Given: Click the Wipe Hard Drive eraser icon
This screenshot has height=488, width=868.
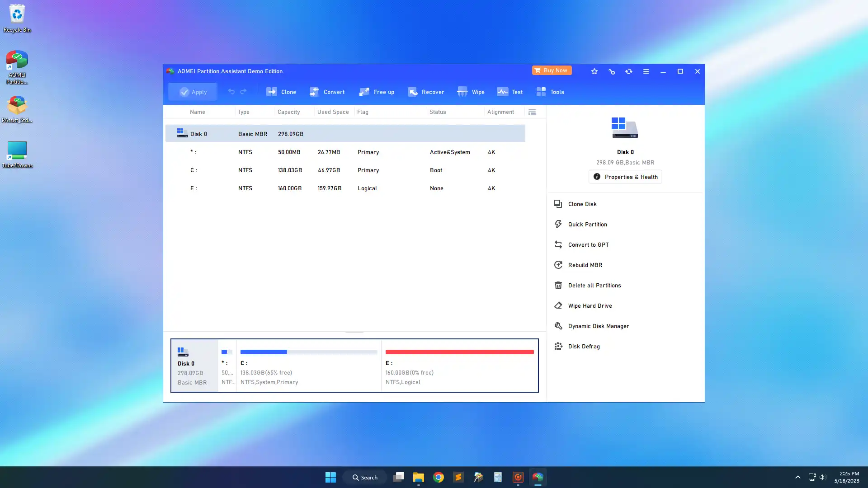Looking at the screenshot, I should (558, 305).
